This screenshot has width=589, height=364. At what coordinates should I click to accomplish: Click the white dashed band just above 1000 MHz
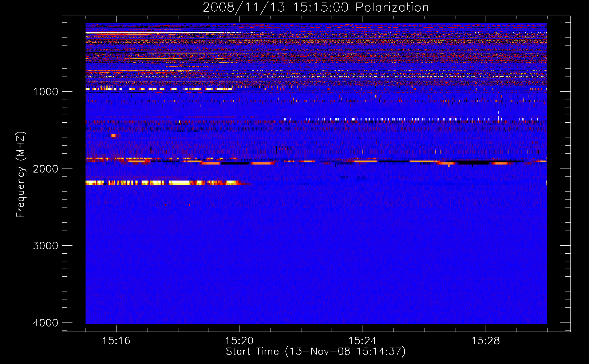[159, 89]
